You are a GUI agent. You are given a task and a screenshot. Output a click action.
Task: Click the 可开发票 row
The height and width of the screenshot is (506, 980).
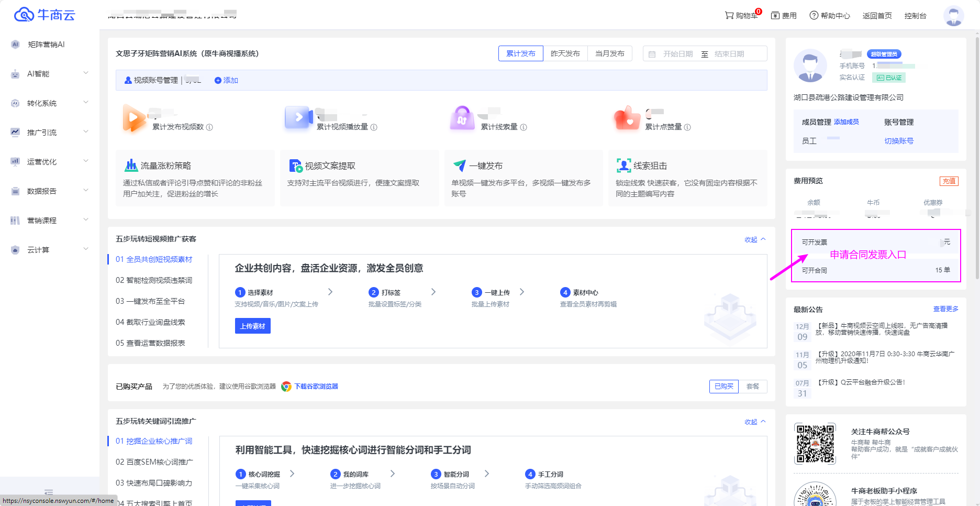point(876,242)
